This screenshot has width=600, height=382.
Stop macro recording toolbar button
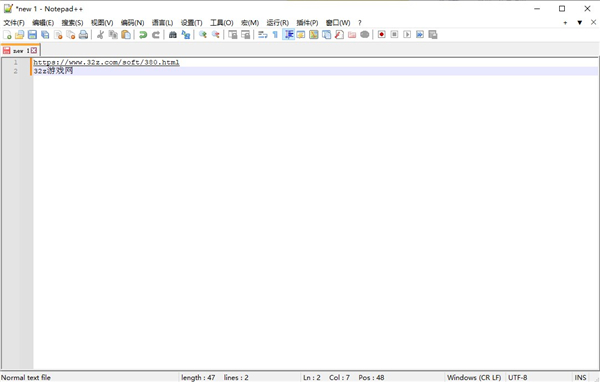[x=394, y=35]
